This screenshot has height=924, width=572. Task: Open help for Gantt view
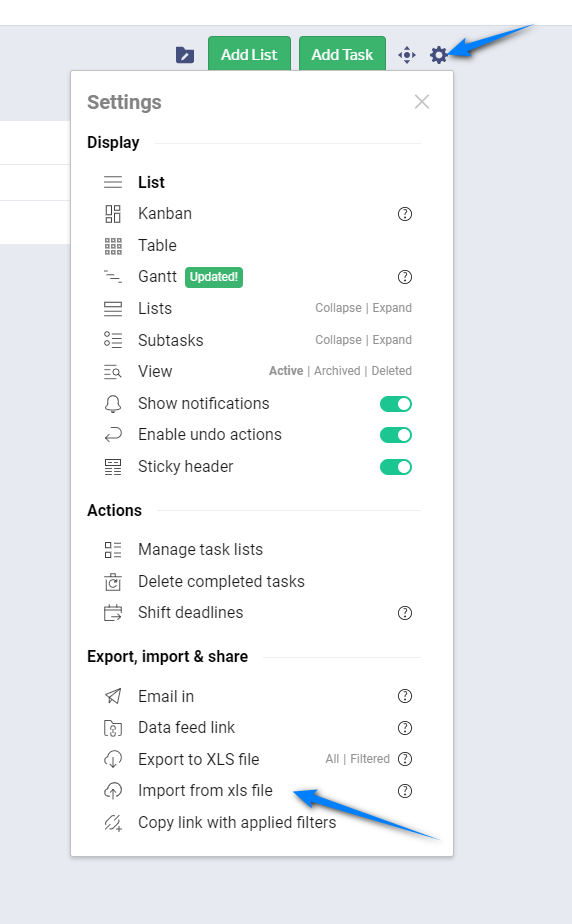pos(405,277)
